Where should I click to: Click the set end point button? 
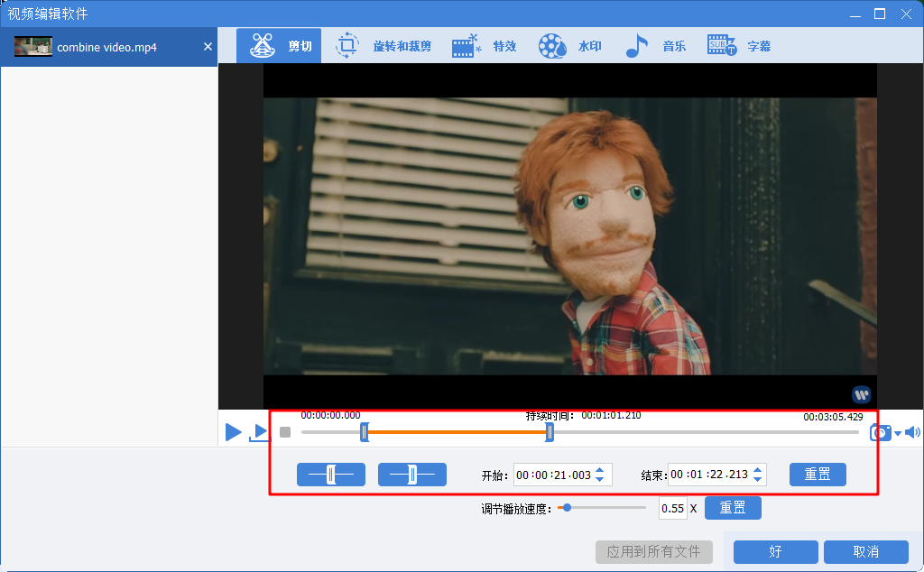(x=411, y=475)
